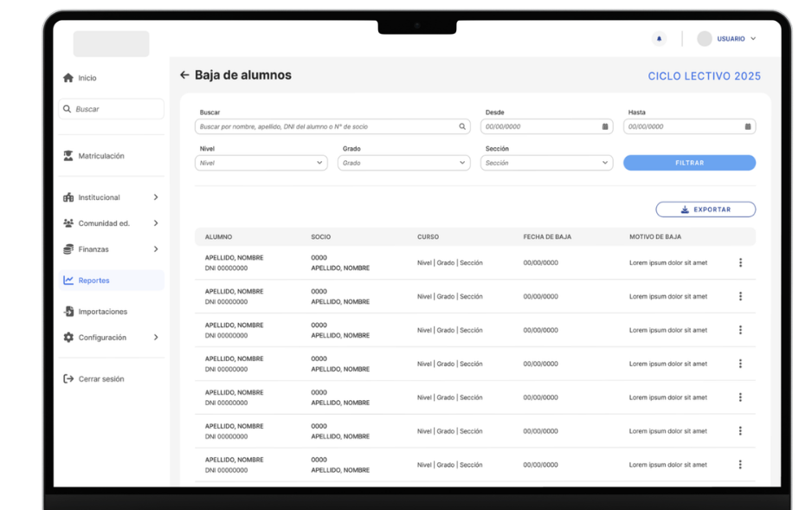Expand the Finanzas submenu chevron
812x510 pixels.
[x=156, y=249]
